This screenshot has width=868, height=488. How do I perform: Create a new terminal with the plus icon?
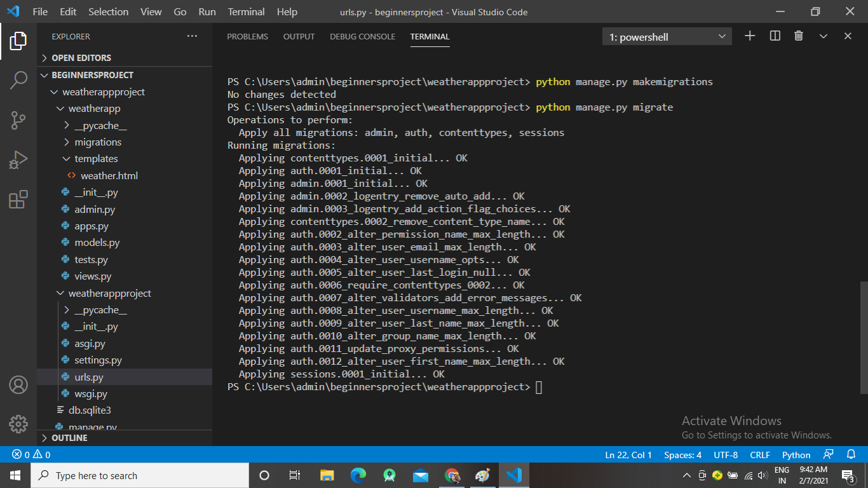[749, 36]
